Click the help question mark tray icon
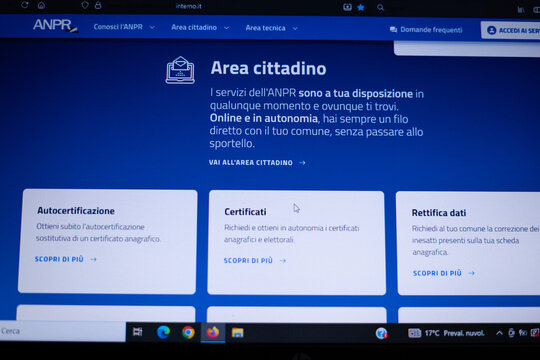The image size is (540, 360). (382, 333)
